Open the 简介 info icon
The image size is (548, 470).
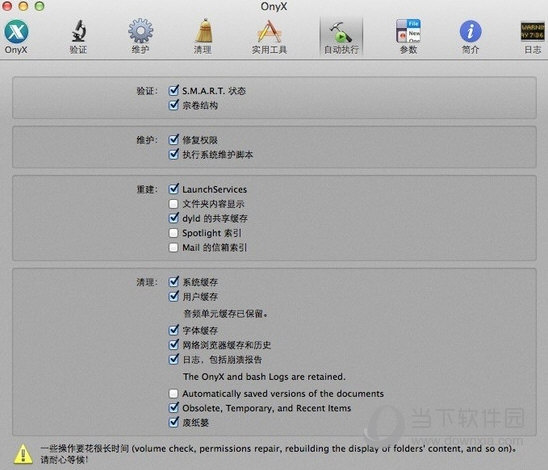(470, 37)
